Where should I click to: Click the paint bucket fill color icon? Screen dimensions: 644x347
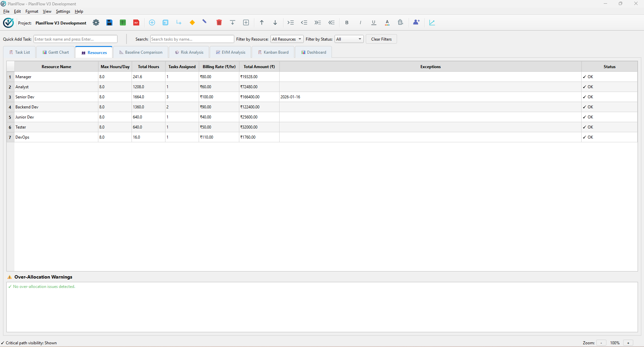pyautogui.click(x=401, y=22)
